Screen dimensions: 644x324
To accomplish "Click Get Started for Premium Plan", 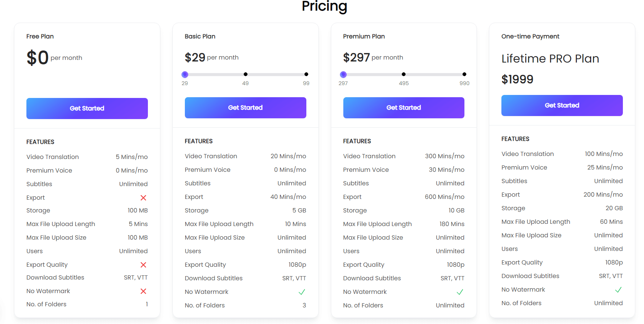I will pos(404,108).
